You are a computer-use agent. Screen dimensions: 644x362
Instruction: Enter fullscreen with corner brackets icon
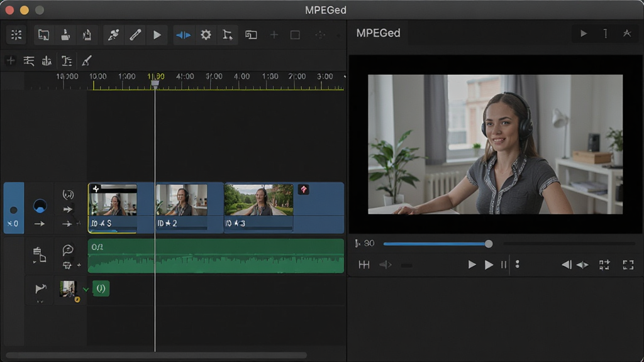628,265
